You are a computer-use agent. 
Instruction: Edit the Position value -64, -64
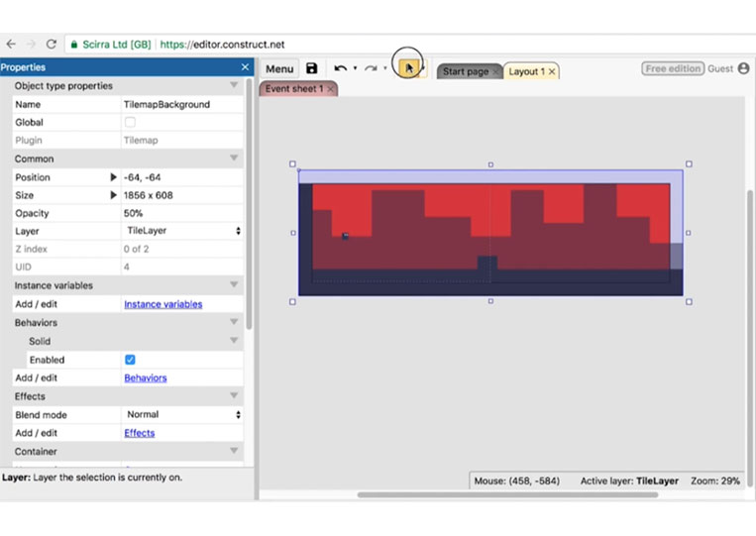coord(182,177)
